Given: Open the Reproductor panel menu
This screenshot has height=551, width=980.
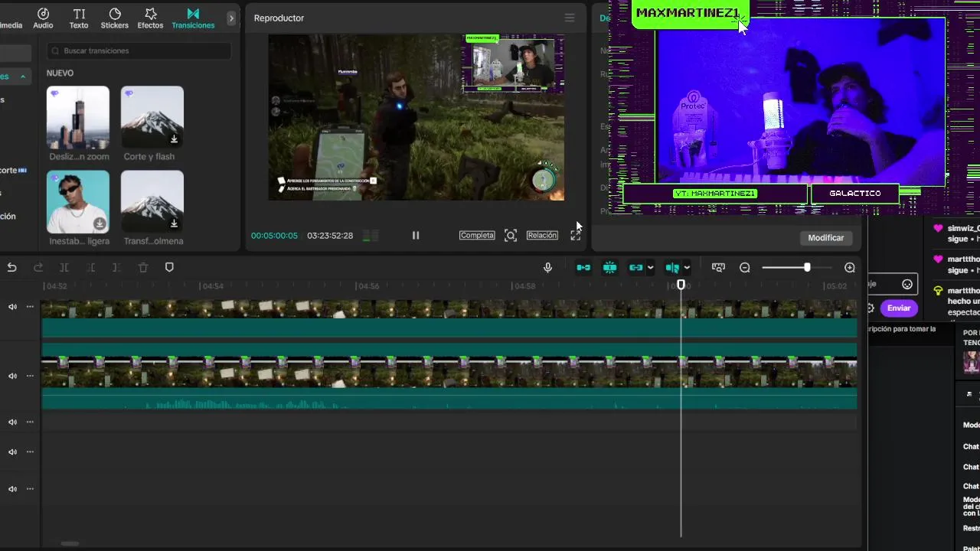Looking at the screenshot, I should (569, 18).
